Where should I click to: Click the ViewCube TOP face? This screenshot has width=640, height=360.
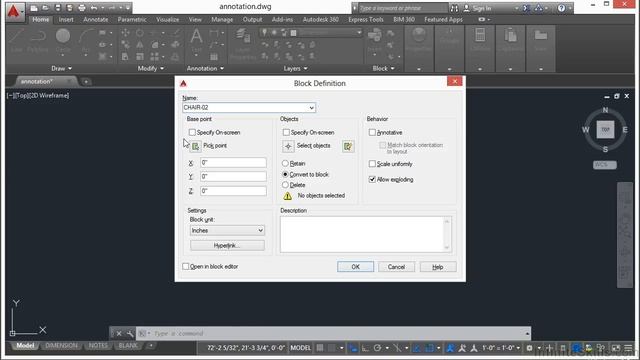coord(605,130)
